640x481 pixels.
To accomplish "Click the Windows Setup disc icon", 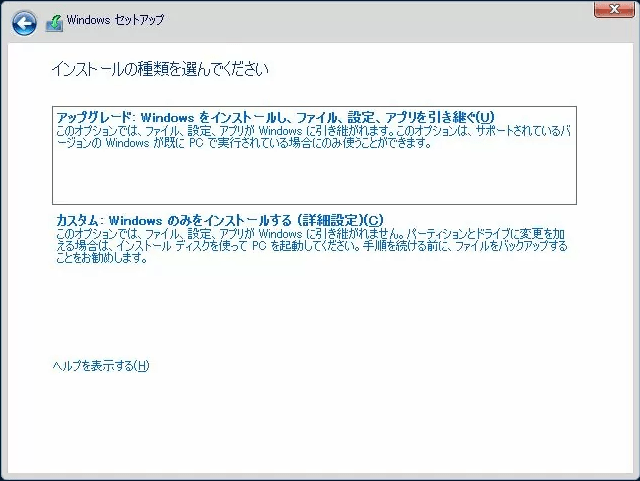I will (54, 21).
